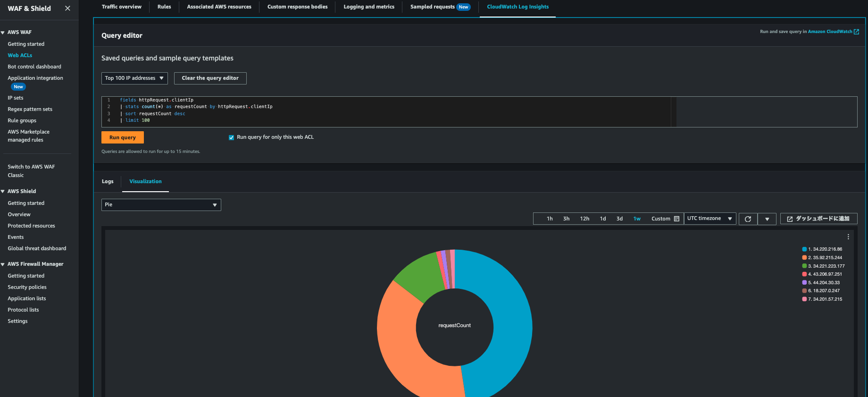Switch to the Logs results tab

click(108, 182)
